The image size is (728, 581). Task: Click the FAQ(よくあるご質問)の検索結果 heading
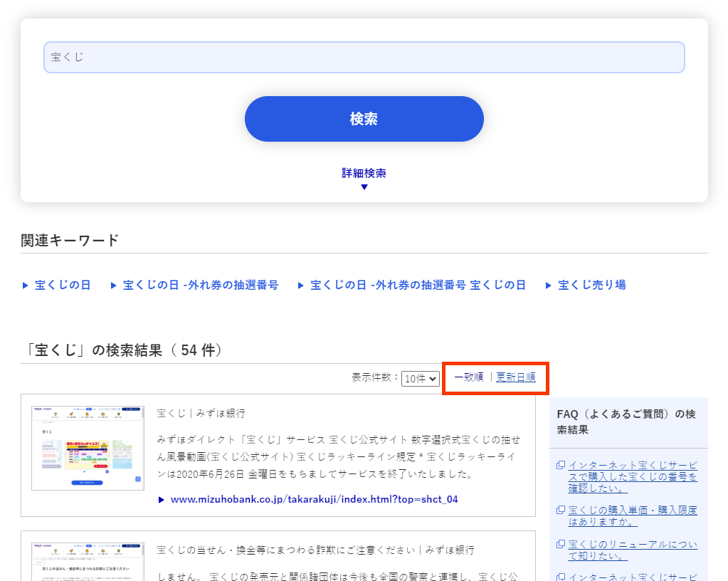(626, 422)
